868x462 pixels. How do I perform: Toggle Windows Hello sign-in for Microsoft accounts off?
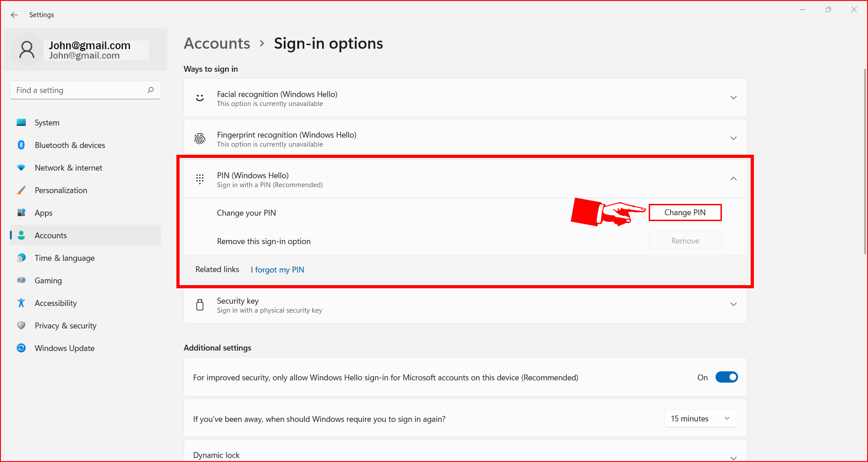(726, 377)
